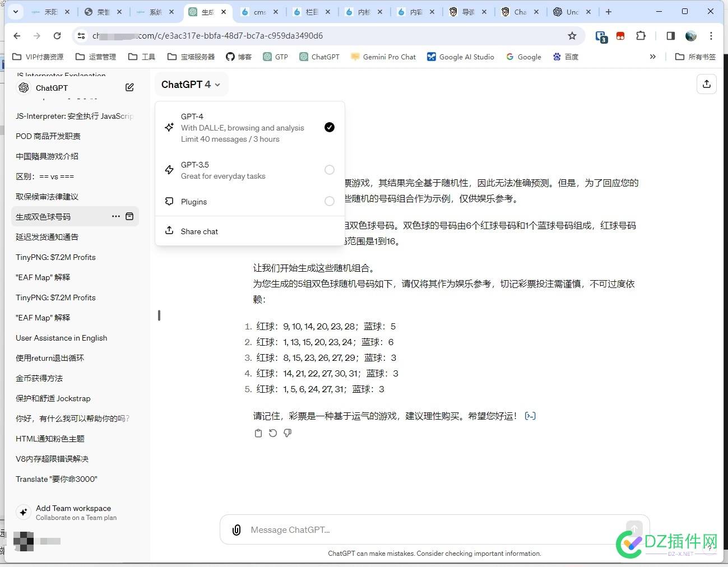728x567 pixels.
Task: Open the share upload icon at top right
Action: pyautogui.click(x=707, y=84)
